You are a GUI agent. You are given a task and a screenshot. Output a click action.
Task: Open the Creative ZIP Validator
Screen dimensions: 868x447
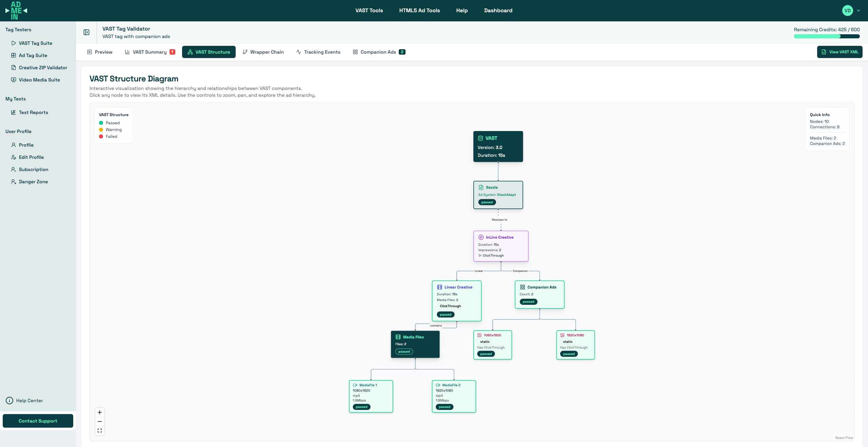pyautogui.click(x=43, y=68)
